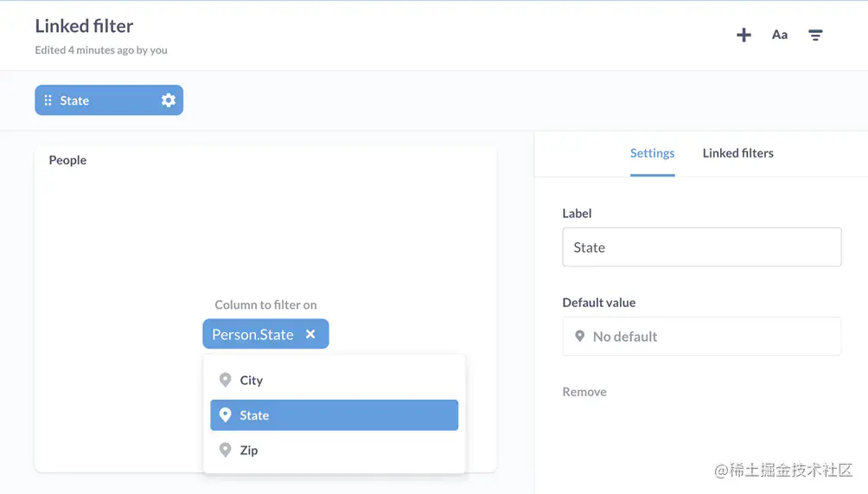Open State filter gear settings
This screenshot has height=494, width=868.
click(169, 100)
